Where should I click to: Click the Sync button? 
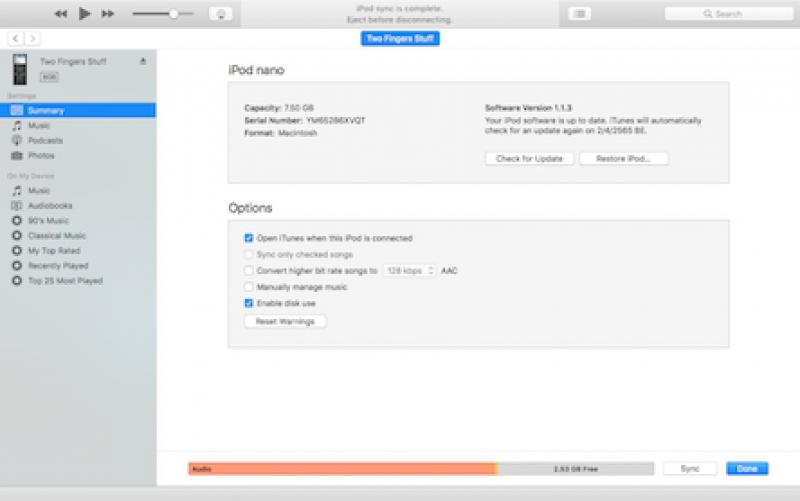690,469
